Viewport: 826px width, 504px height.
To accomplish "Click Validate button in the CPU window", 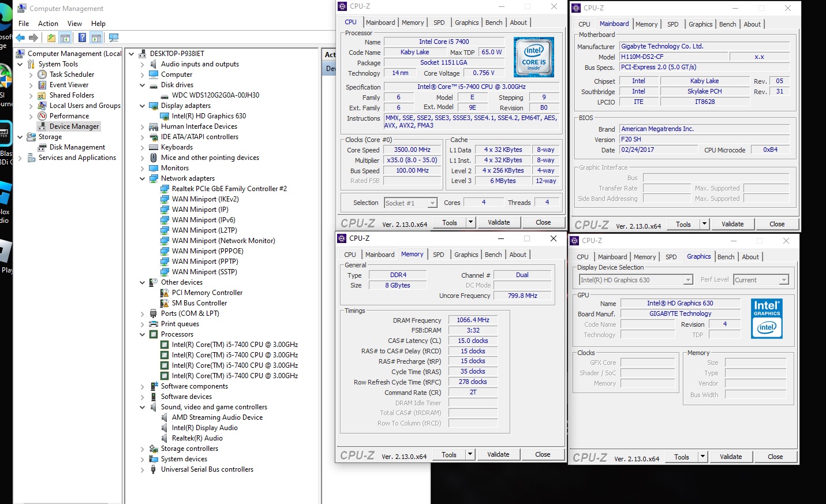I will [499, 222].
